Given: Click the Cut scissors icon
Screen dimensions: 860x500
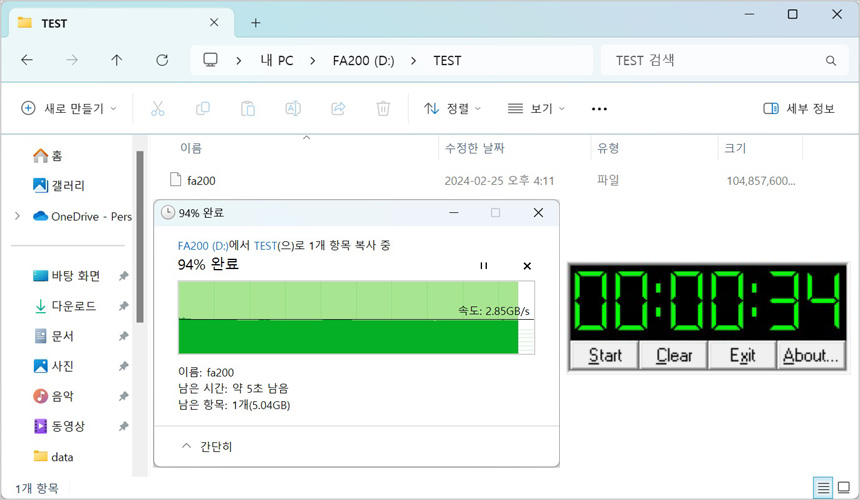Looking at the screenshot, I should point(158,108).
